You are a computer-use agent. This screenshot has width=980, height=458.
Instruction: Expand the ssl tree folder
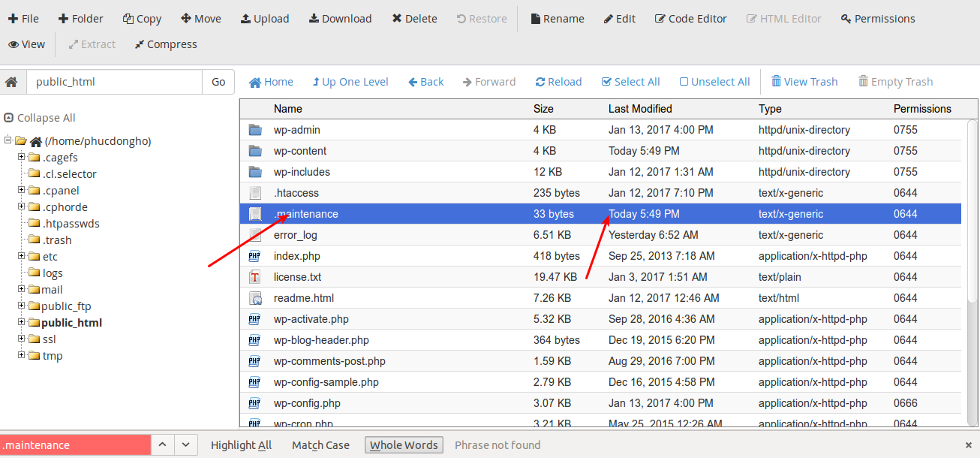click(22, 339)
